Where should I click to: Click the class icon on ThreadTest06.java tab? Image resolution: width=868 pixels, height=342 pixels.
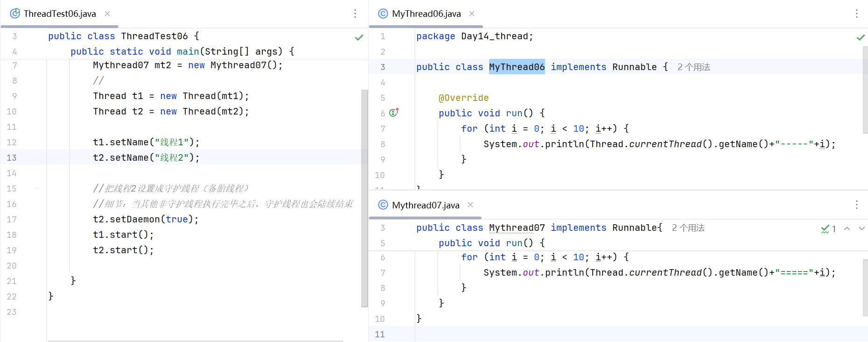pyautogui.click(x=15, y=14)
